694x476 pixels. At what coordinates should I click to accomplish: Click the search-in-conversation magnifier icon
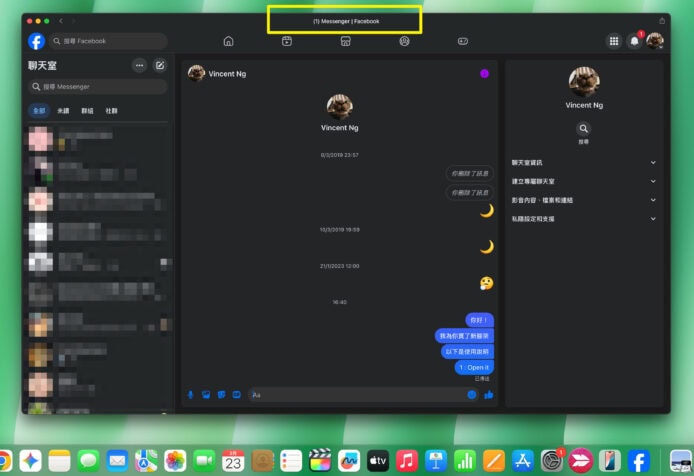pos(584,129)
